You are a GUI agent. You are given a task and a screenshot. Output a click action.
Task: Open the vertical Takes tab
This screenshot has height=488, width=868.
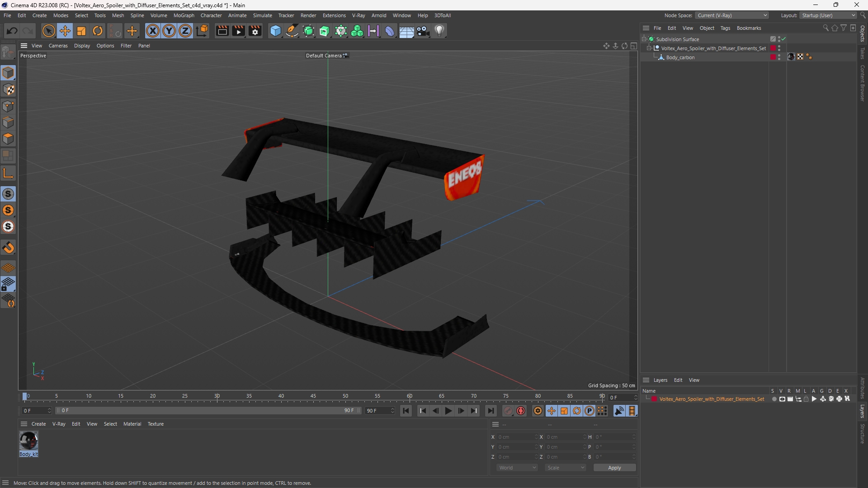tap(863, 53)
